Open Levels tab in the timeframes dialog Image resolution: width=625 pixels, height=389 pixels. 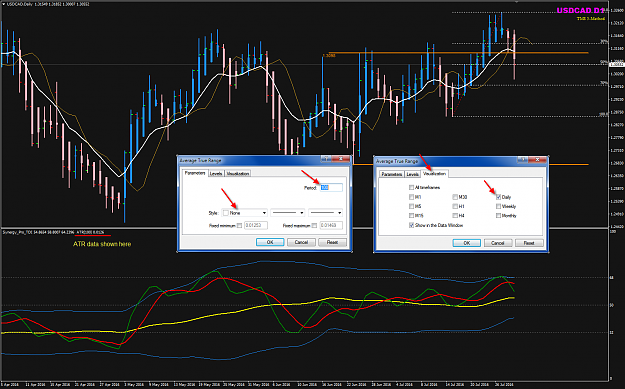[x=413, y=174]
